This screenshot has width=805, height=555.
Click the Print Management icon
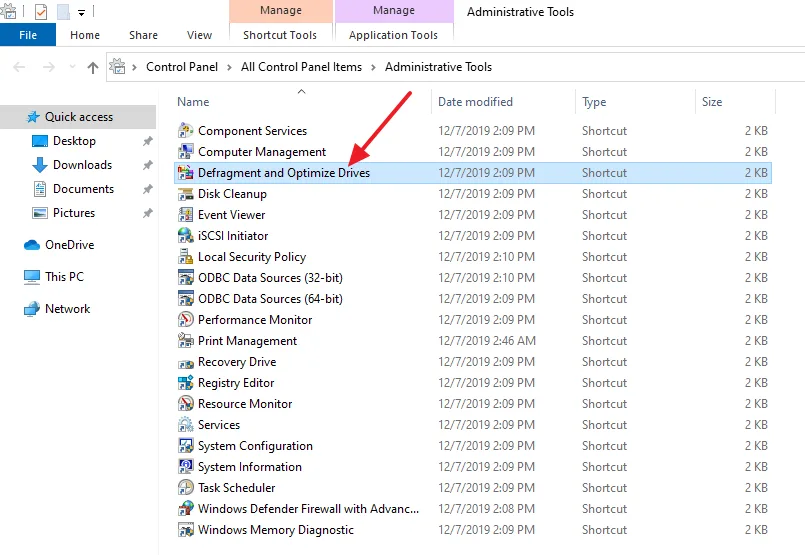pos(185,341)
